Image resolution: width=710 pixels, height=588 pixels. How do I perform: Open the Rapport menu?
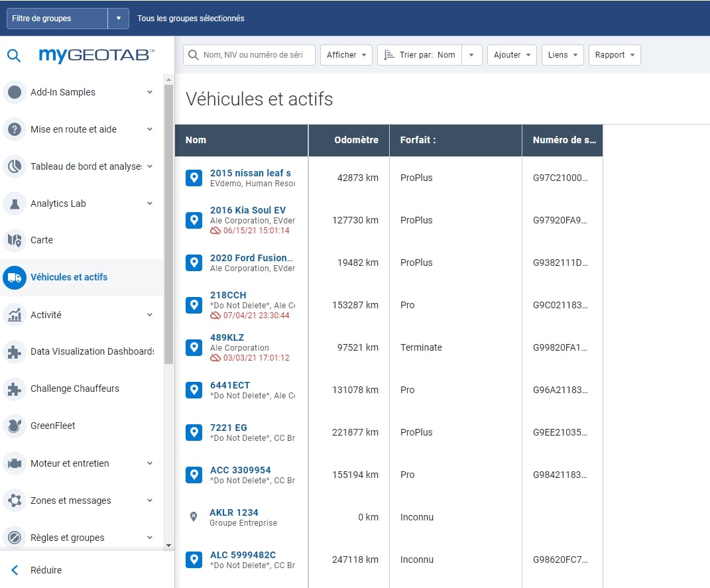[x=615, y=55]
